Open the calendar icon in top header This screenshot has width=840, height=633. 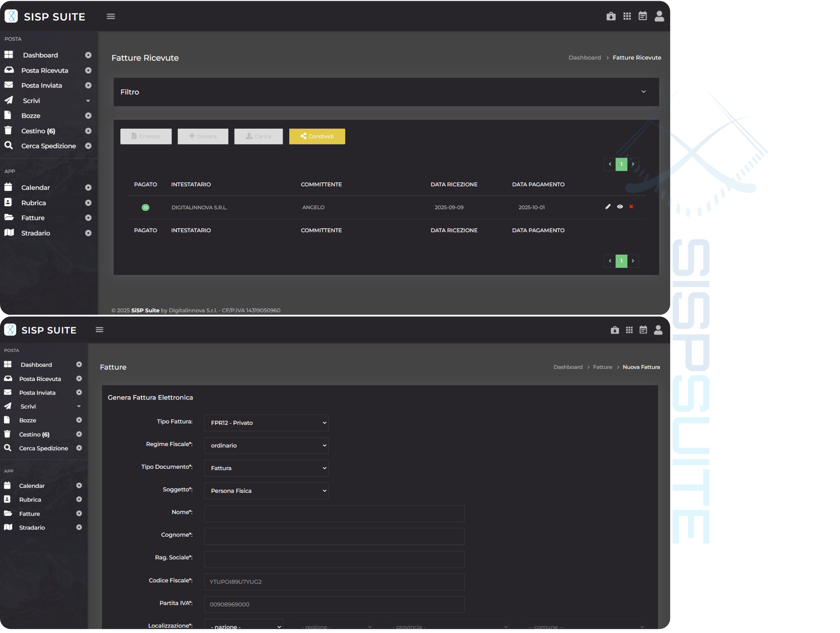pos(643,16)
